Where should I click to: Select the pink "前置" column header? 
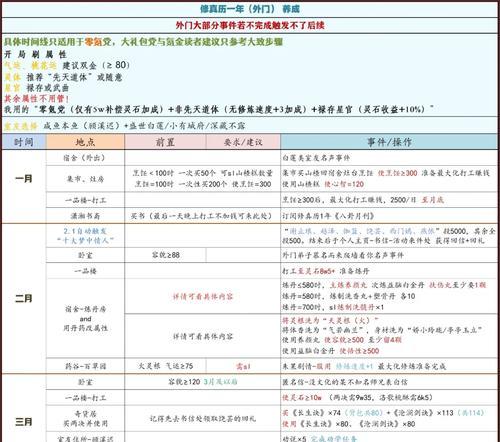pyautogui.click(x=165, y=142)
